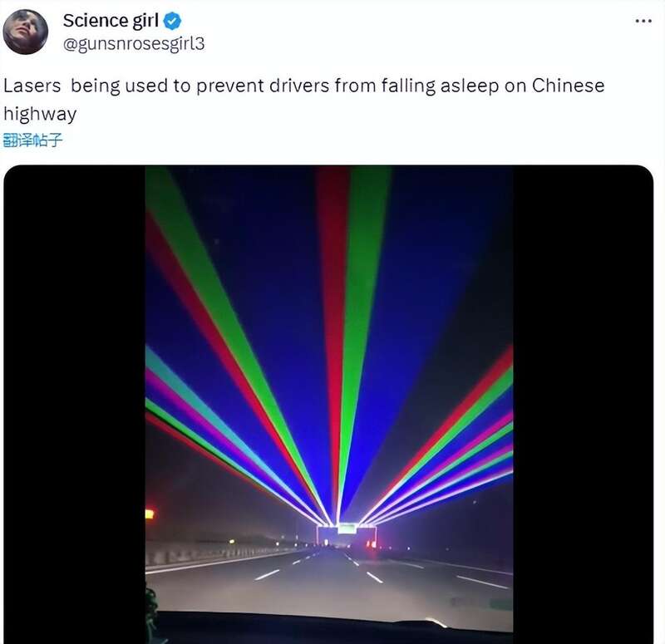Click the orange roadside light in video
Image resolution: width=665 pixels, height=644 pixels.
pos(150,514)
